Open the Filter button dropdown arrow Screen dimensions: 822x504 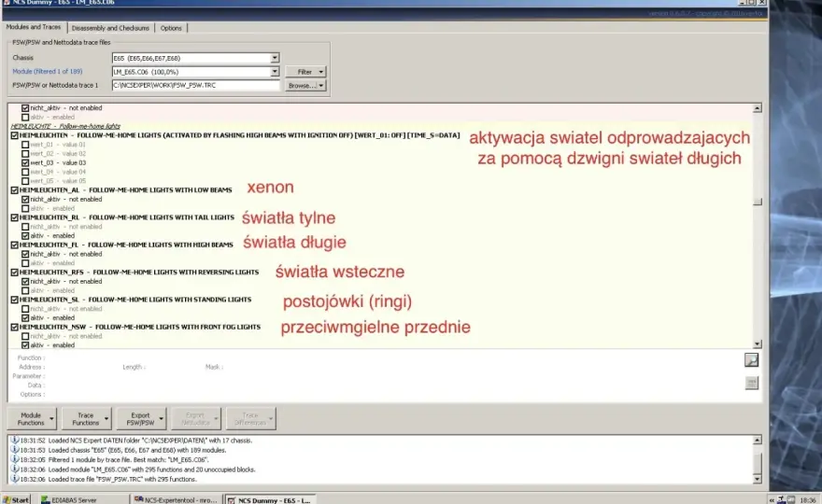click(320, 72)
